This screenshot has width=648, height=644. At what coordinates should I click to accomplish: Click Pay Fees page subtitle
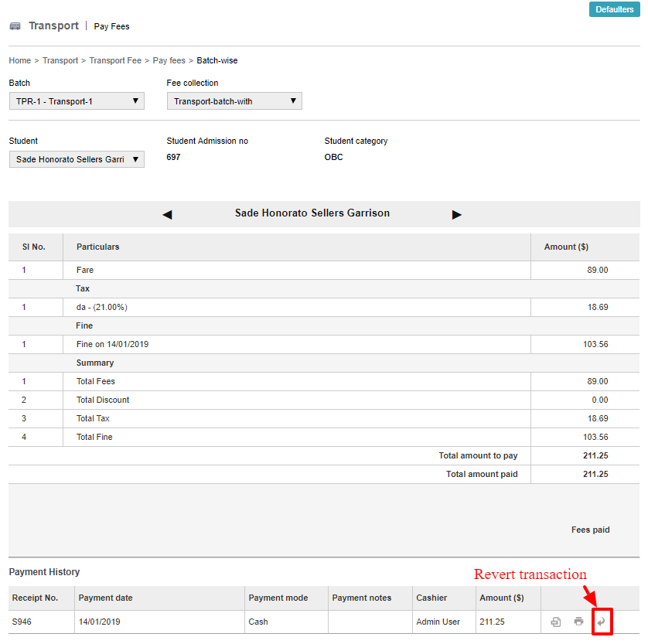click(111, 26)
